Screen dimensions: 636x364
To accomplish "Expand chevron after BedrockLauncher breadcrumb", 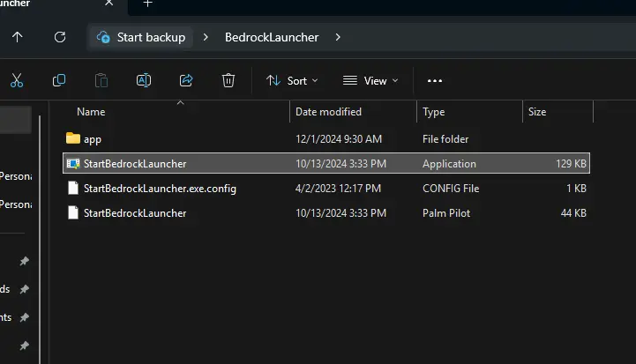I will point(338,37).
